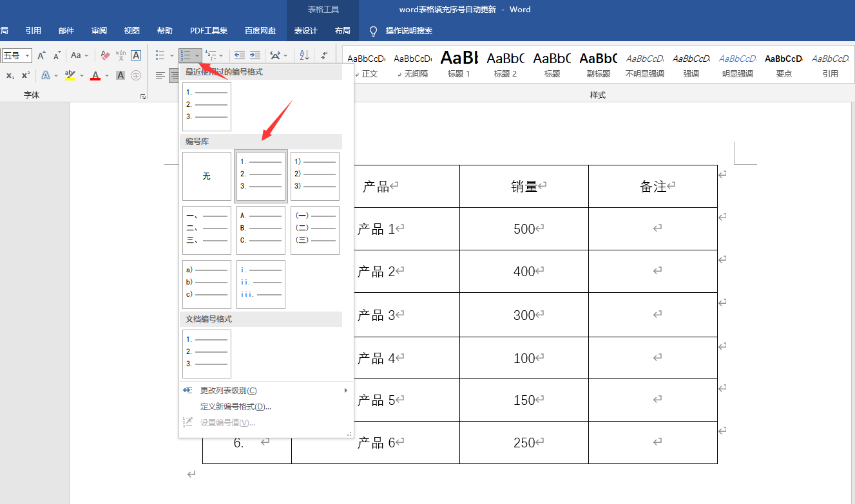Toggle superscript formatting
Image resolution: width=855 pixels, height=504 pixels.
(26, 75)
